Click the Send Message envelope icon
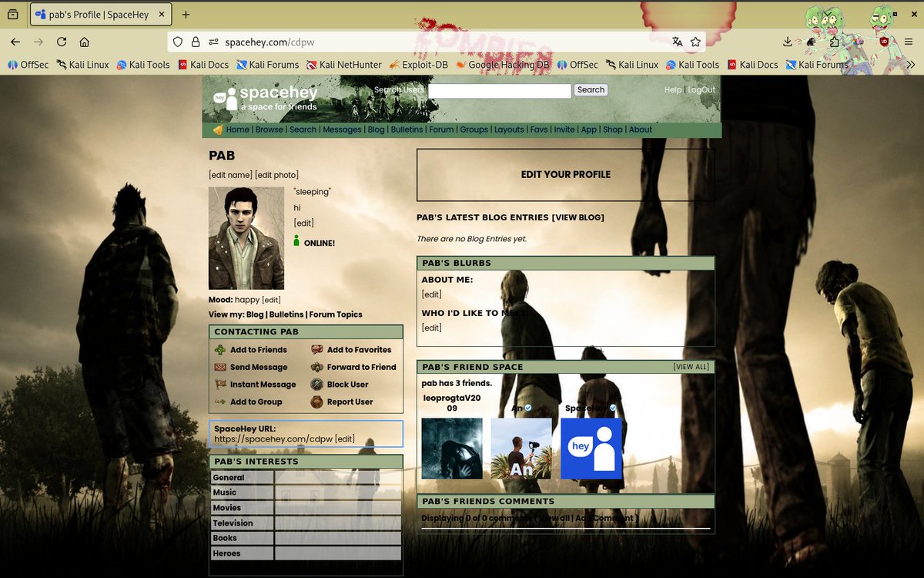This screenshot has width=924, height=578. (x=220, y=367)
